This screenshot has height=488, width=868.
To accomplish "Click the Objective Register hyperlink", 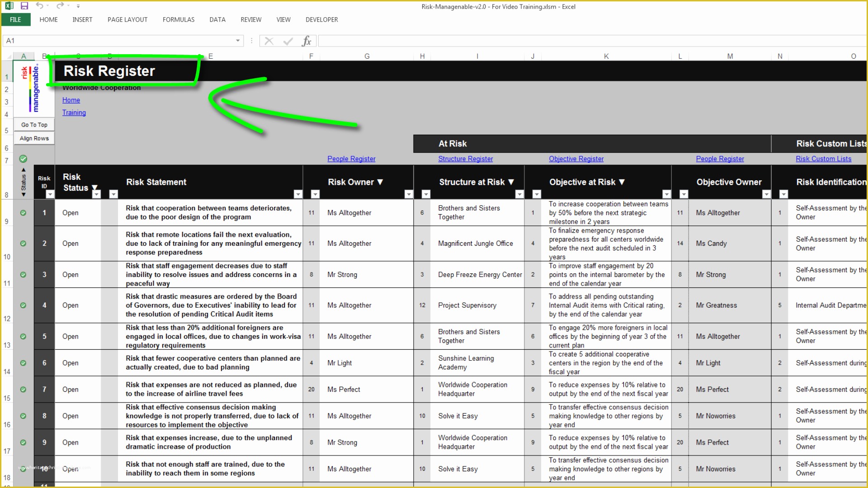I will (x=576, y=159).
